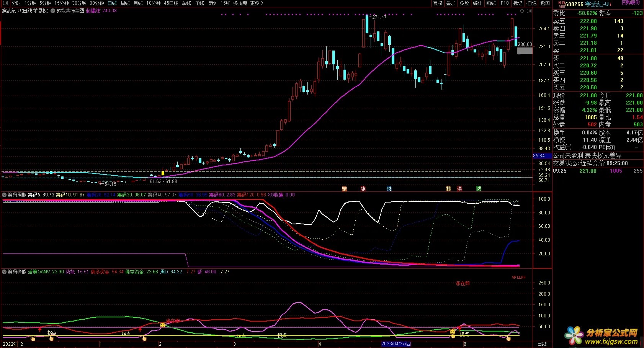Click the info 'i' icon after 寒武纪-U
Viewport: 644px width, 348px height.
pyautogui.click(x=610, y=4)
